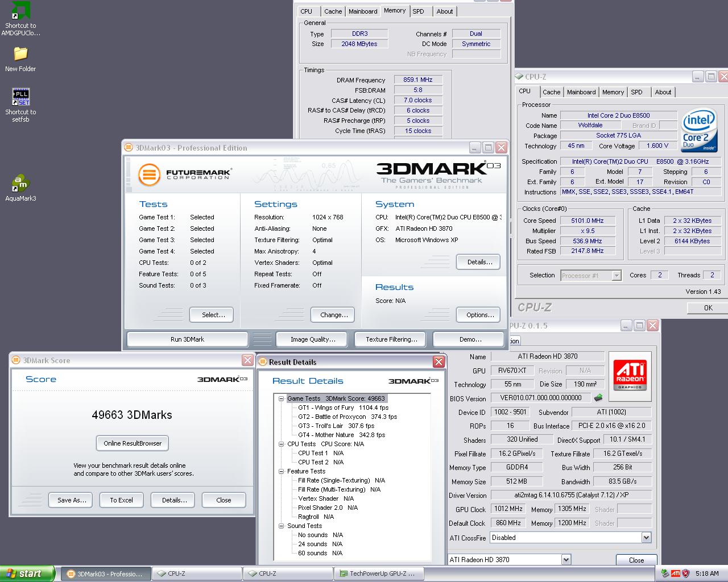Close the 3DMark Score dialog via Close button
Image resolution: width=728 pixels, height=582 pixels.
pyautogui.click(x=224, y=500)
